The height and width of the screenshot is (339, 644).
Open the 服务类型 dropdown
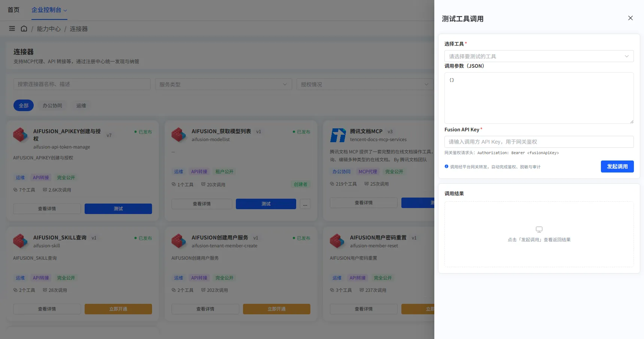coord(224,84)
